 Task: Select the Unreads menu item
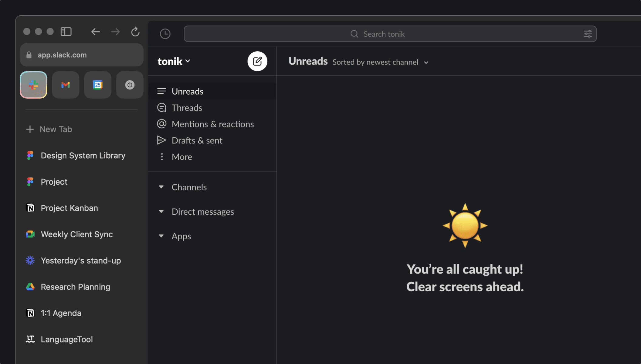(188, 91)
